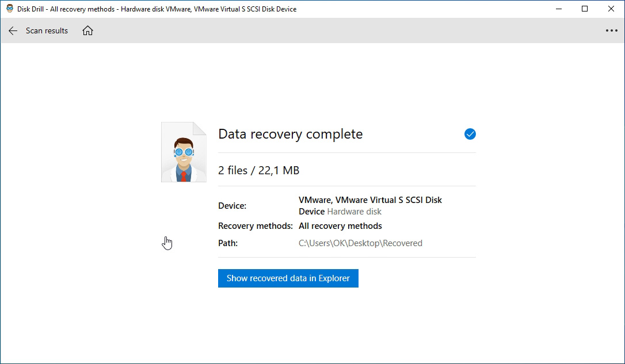Viewport: 625px width, 364px height.
Task: Go back using the arrow icon
Action: [x=13, y=30]
